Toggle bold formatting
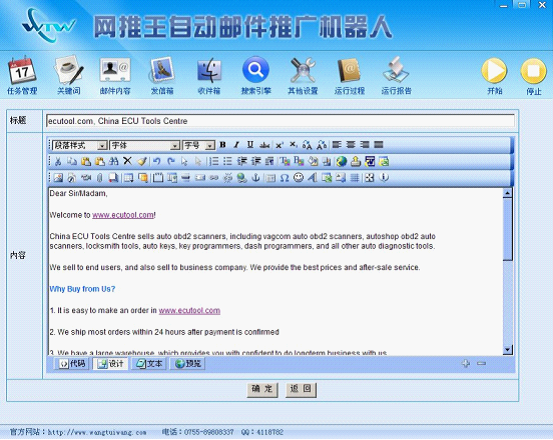This screenshot has height=440, width=553. (223, 145)
